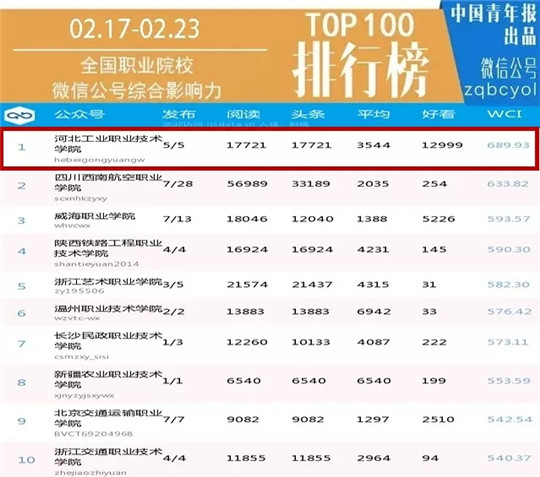The image size is (540, 477).
Task: Click the WCI column header
Action: coord(505,114)
